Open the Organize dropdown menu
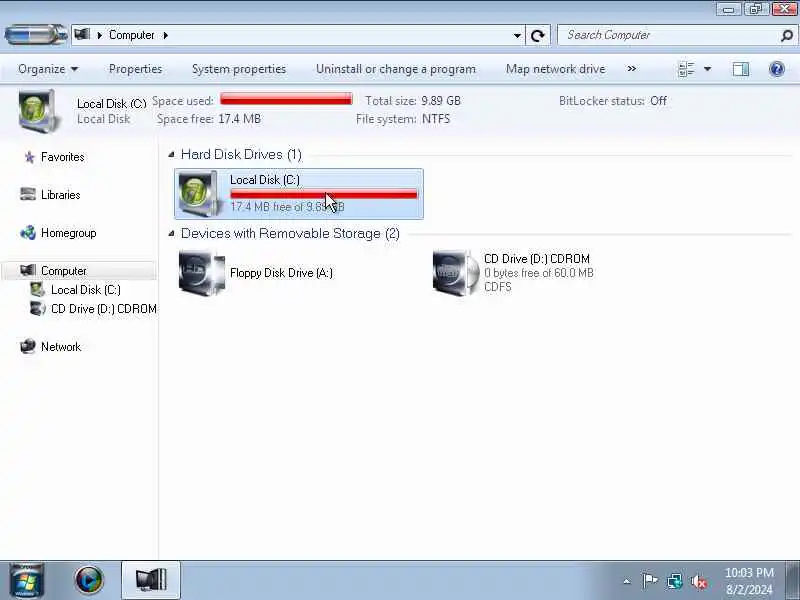 pyautogui.click(x=48, y=69)
